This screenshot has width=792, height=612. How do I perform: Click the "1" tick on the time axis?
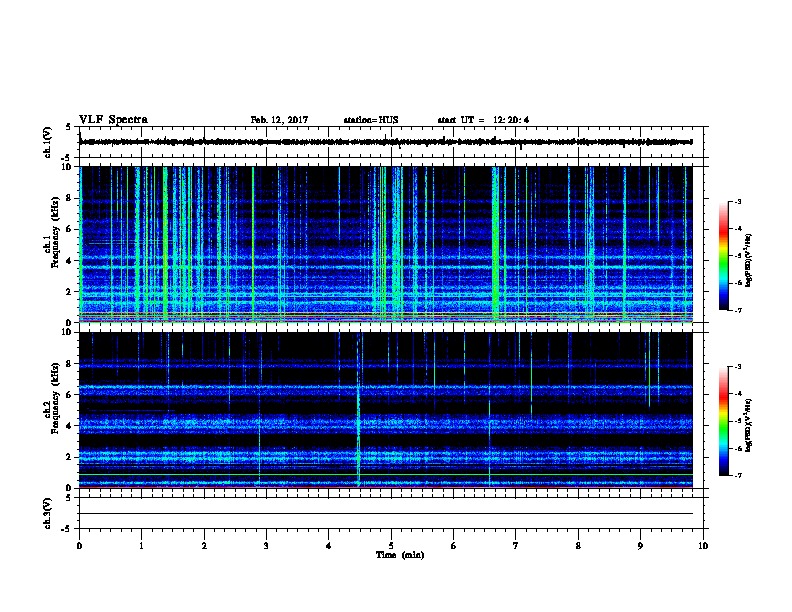(x=141, y=546)
